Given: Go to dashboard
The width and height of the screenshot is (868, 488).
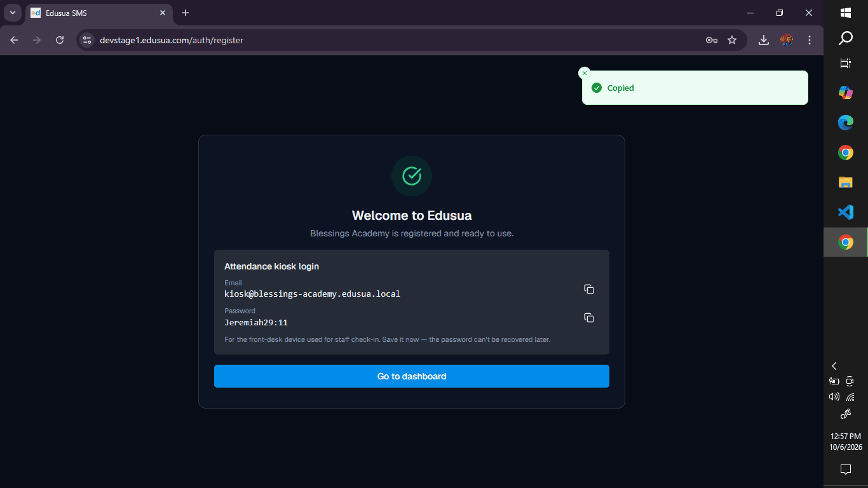Looking at the screenshot, I should point(412,376).
